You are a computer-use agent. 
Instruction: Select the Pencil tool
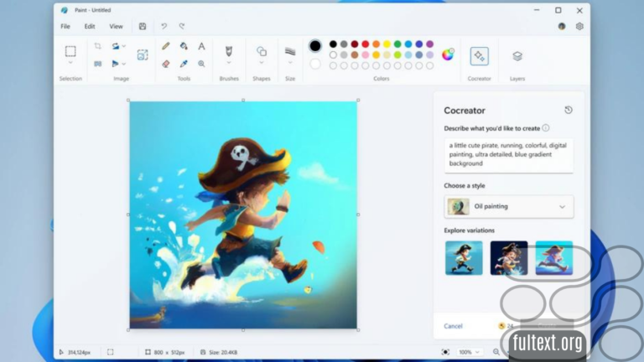pos(166,46)
